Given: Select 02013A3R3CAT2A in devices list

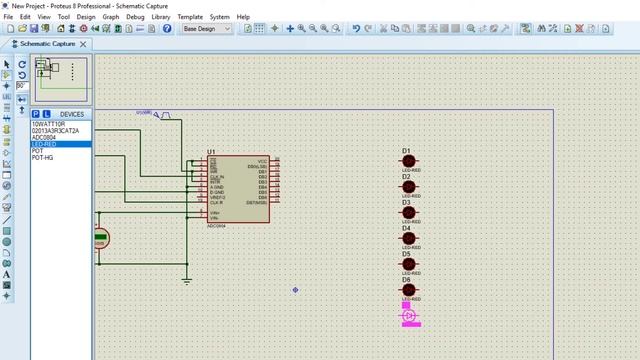Looking at the screenshot, I should point(61,131).
